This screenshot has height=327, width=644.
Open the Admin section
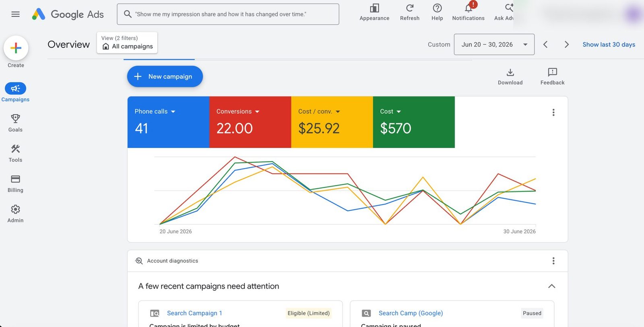pyautogui.click(x=15, y=214)
